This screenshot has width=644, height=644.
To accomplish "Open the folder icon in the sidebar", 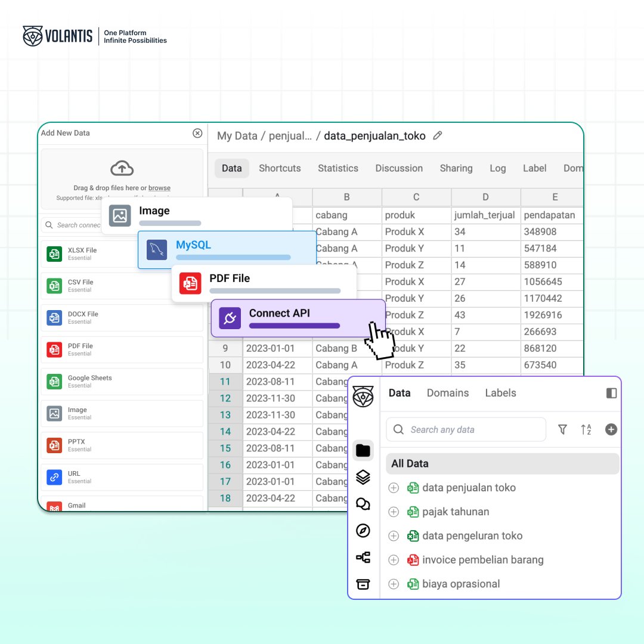I will pyautogui.click(x=363, y=451).
